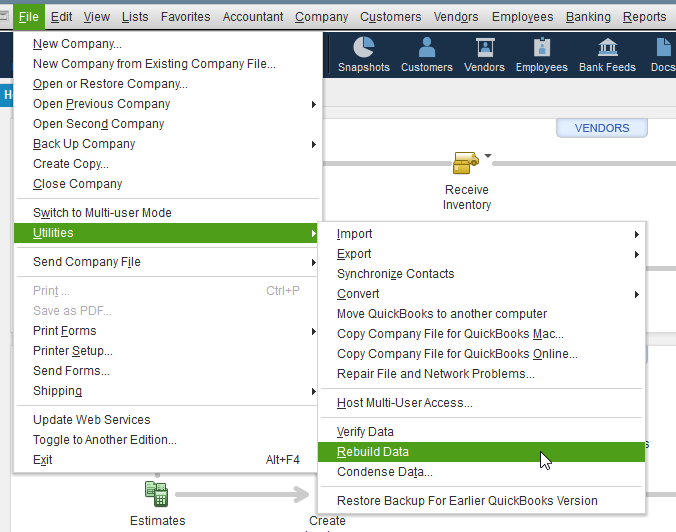Screen dimensions: 676x532
Task: Expand the Export submenu
Action: (637, 254)
